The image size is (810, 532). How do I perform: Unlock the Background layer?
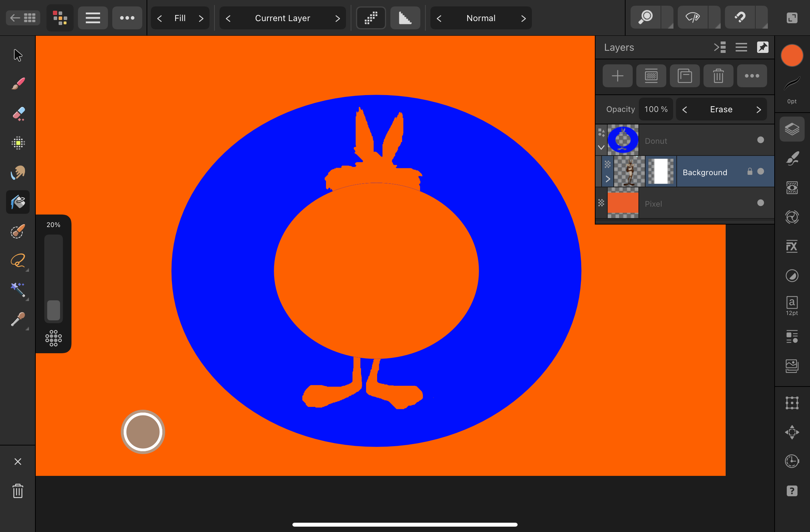tap(750, 172)
